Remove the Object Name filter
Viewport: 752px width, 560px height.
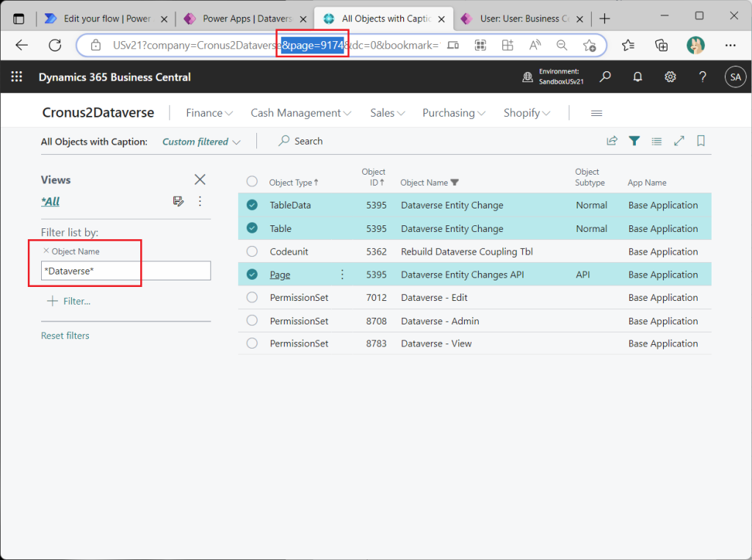[46, 251]
